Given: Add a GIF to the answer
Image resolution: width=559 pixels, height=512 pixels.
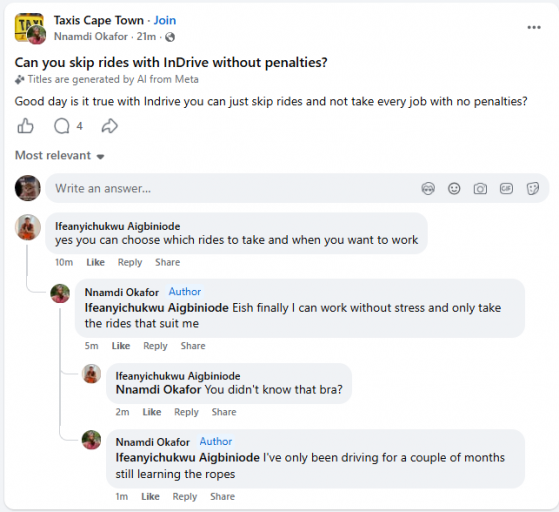Looking at the screenshot, I should pos(506,188).
